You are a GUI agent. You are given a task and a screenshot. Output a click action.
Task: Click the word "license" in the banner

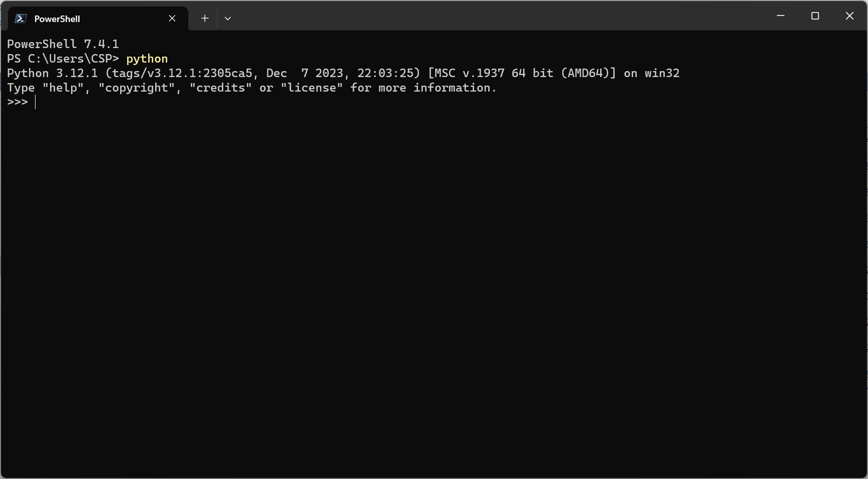click(312, 88)
